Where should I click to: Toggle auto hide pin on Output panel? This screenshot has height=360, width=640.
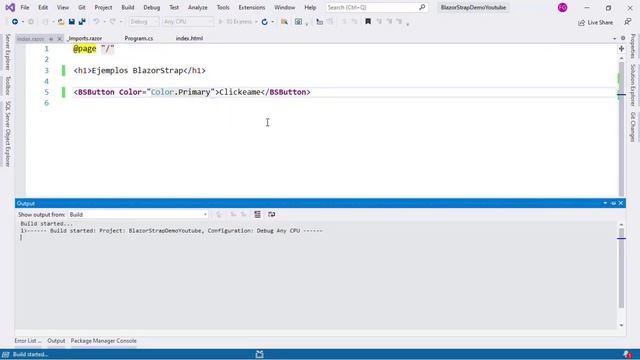click(x=613, y=203)
